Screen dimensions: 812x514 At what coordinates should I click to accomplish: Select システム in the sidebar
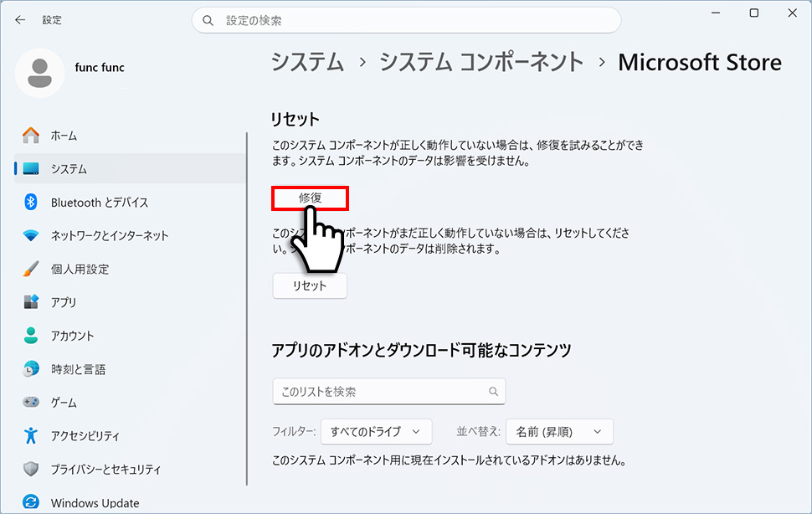(130, 169)
